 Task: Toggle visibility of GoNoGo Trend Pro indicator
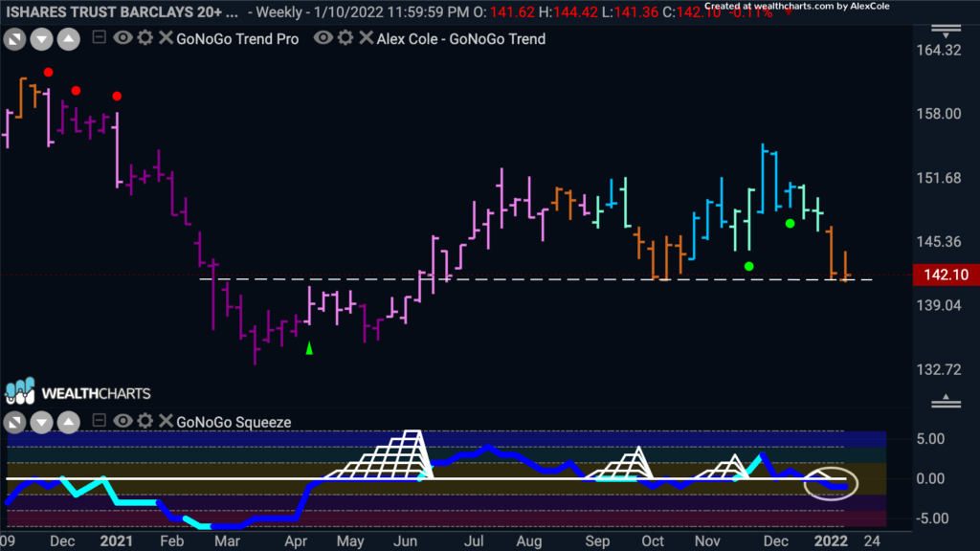coord(122,37)
